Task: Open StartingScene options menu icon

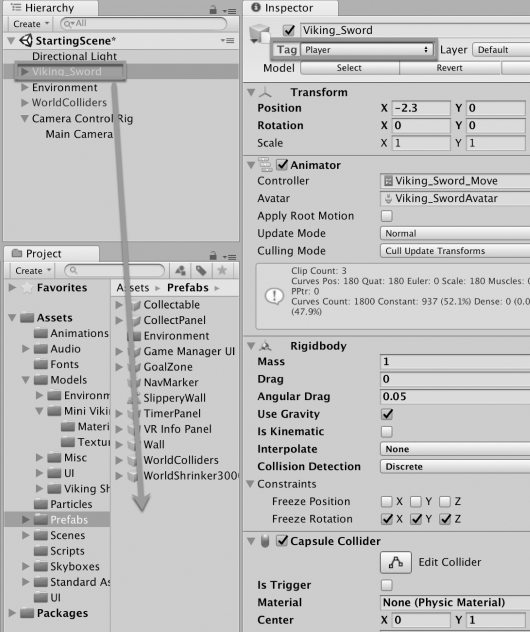Action: pyautogui.click(x=227, y=40)
